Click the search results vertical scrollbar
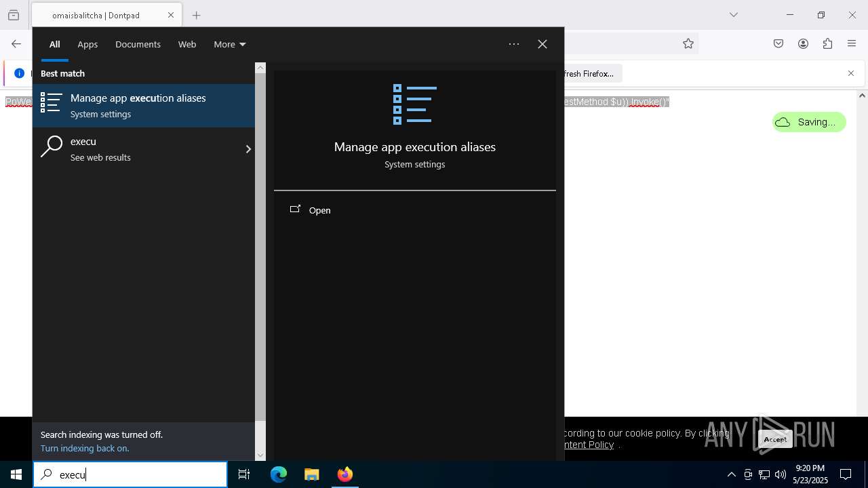Viewport: 868px width, 488px height. click(x=260, y=247)
